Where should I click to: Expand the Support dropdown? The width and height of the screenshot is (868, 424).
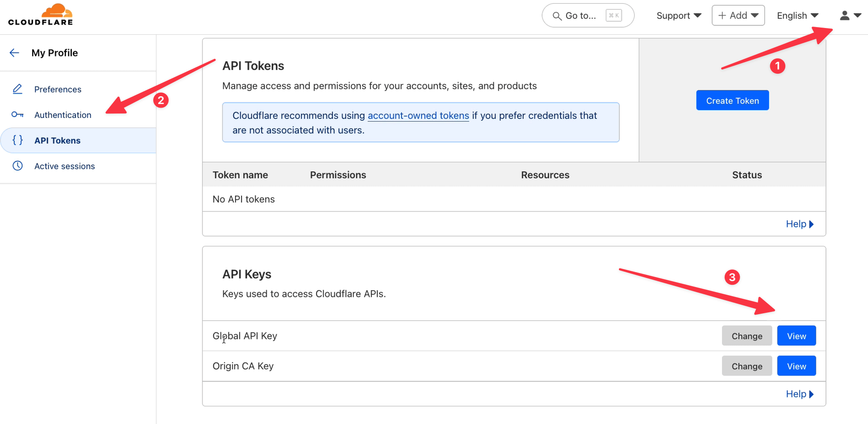pos(679,15)
